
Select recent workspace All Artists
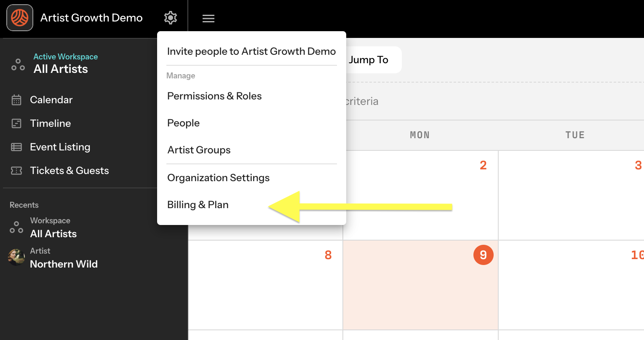53,228
